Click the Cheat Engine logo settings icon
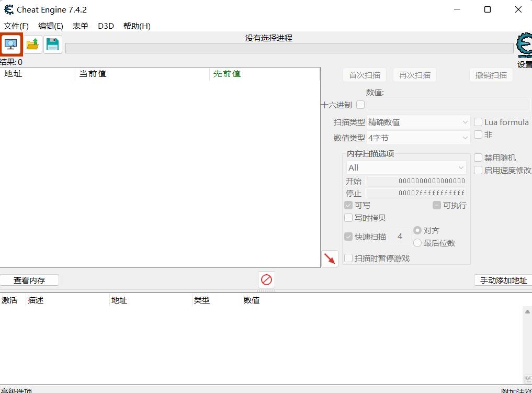This screenshot has height=393, width=532. (x=524, y=46)
